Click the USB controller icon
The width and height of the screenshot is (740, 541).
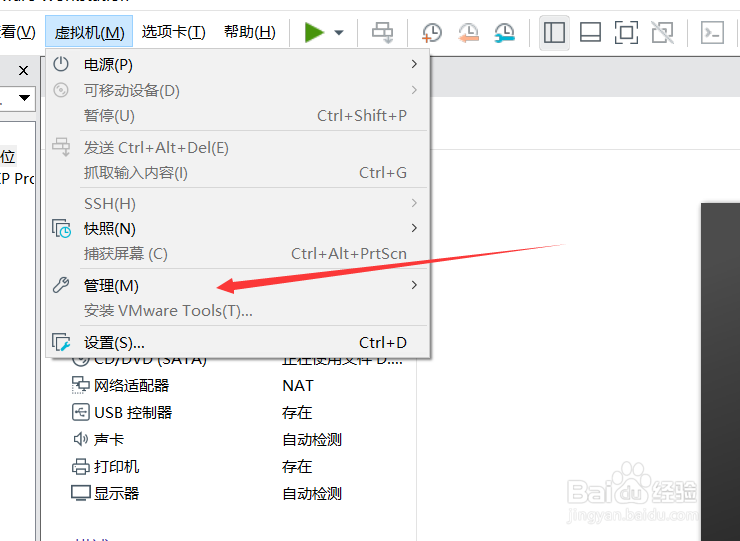pyautogui.click(x=80, y=412)
